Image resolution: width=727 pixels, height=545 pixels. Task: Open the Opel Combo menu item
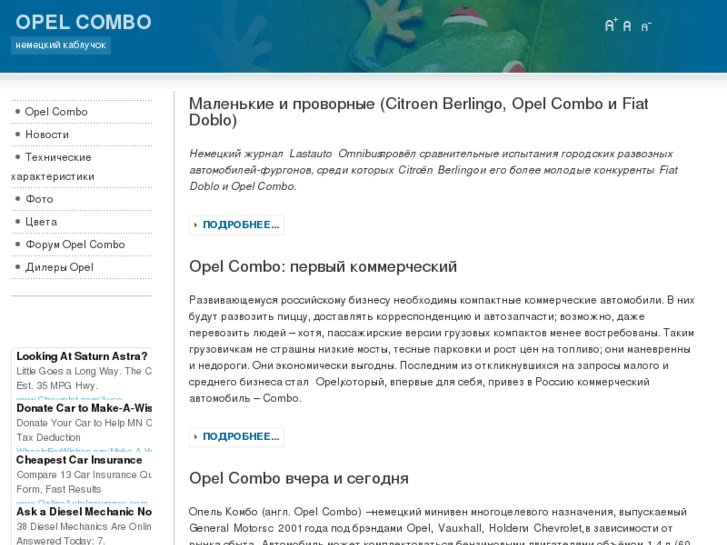56,112
